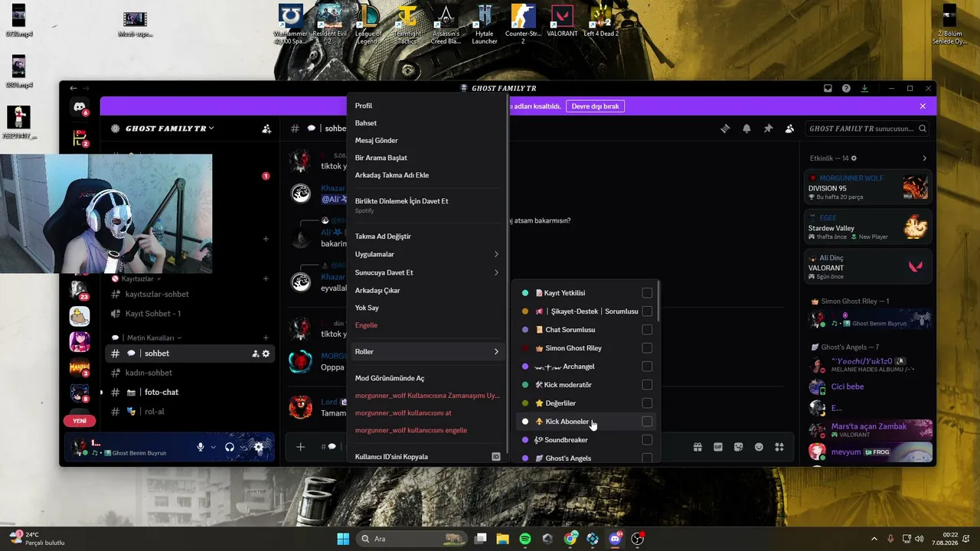Image resolution: width=980 pixels, height=551 pixels.
Task: Open Left 4 Dead 2 desktop shortcut
Action: point(601,21)
